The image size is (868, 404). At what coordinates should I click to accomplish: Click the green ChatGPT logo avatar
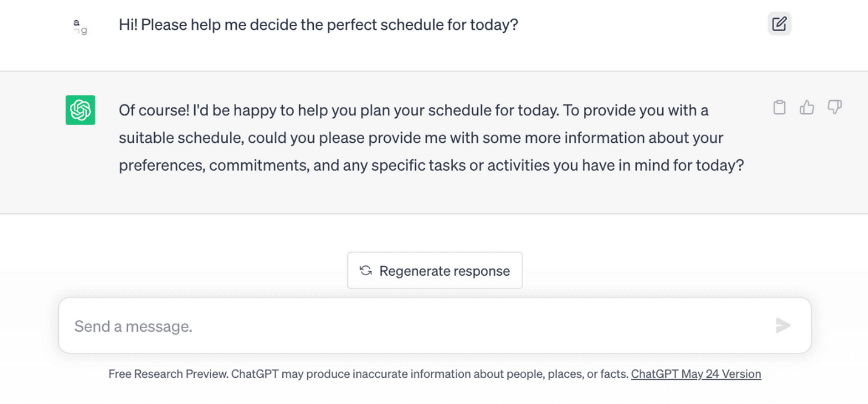pyautogui.click(x=80, y=110)
